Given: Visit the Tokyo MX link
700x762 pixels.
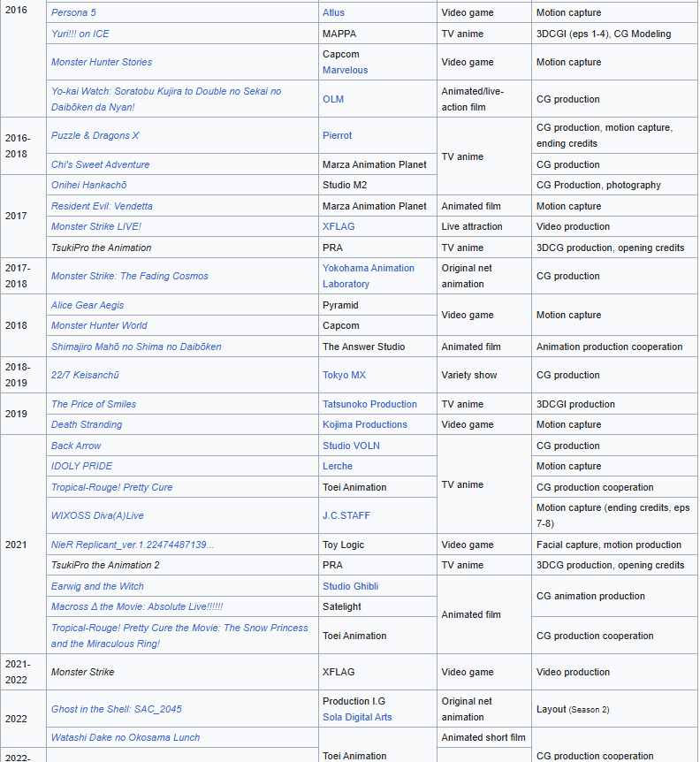Looking at the screenshot, I should click(x=344, y=375).
